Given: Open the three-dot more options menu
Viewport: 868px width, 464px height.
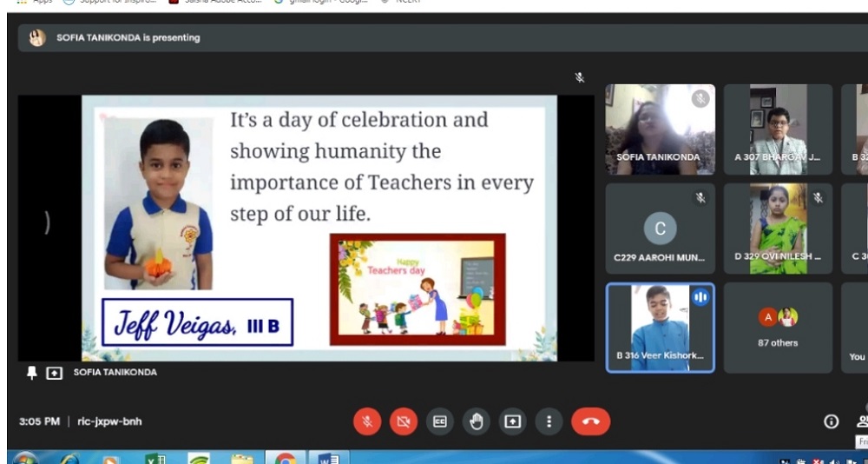Looking at the screenshot, I should click(x=549, y=421).
